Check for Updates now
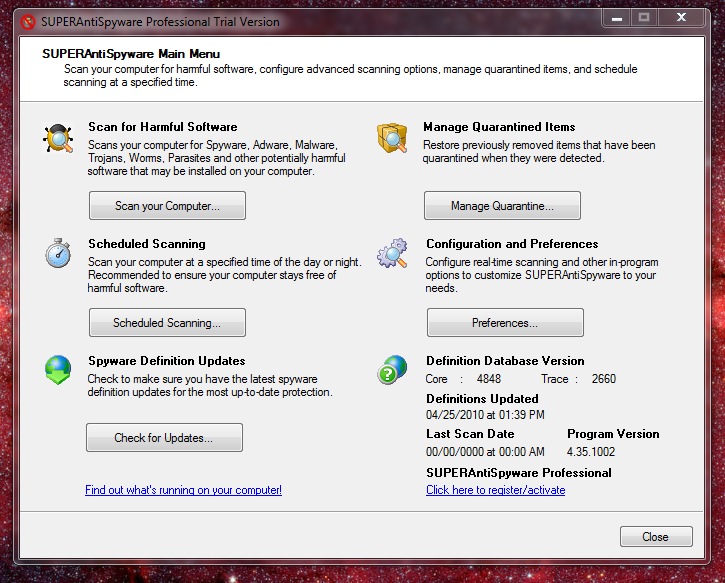This screenshot has width=725, height=583. pyautogui.click(x=164, y=437)
